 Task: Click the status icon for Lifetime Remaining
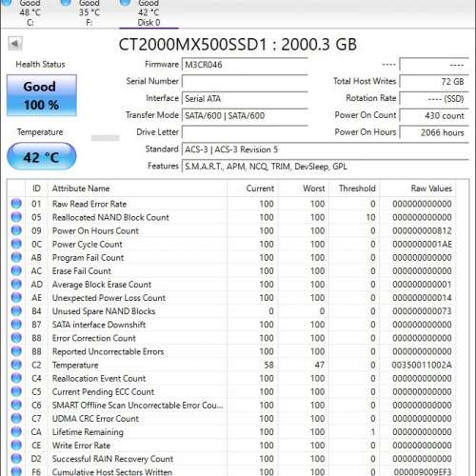point(16,431)
